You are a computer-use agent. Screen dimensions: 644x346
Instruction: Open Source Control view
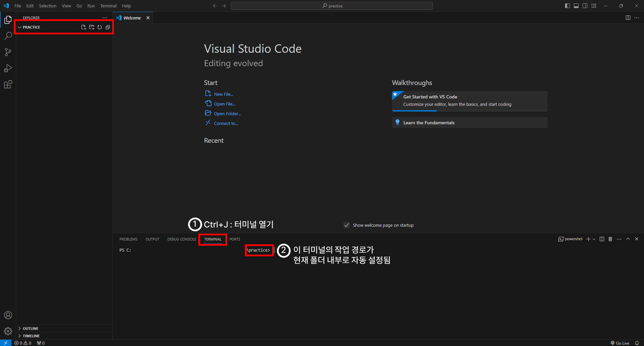click(8, 52)
